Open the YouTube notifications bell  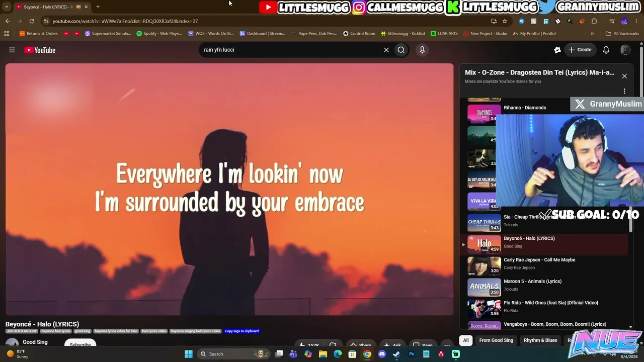click(606, 50)
